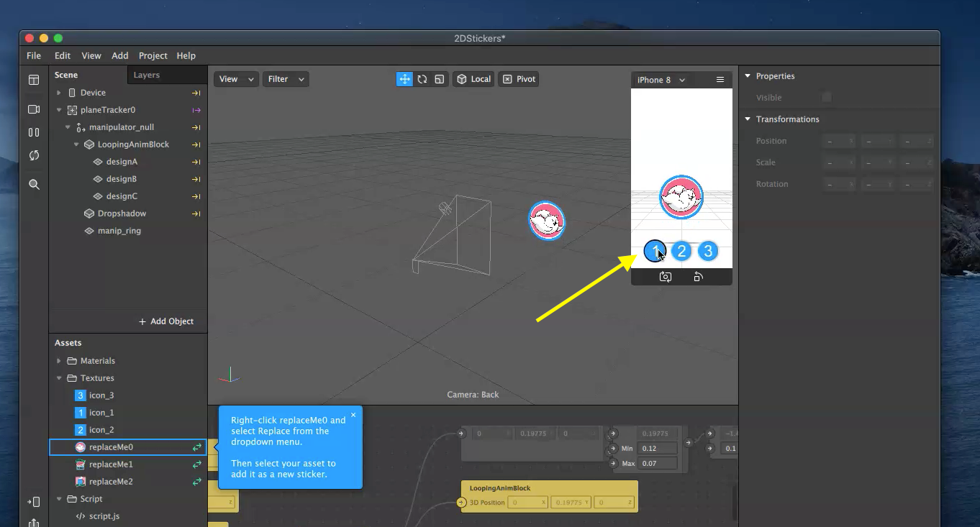Collapse the Textures folder in Assets
980x527 pixels.
pos(59,377)
